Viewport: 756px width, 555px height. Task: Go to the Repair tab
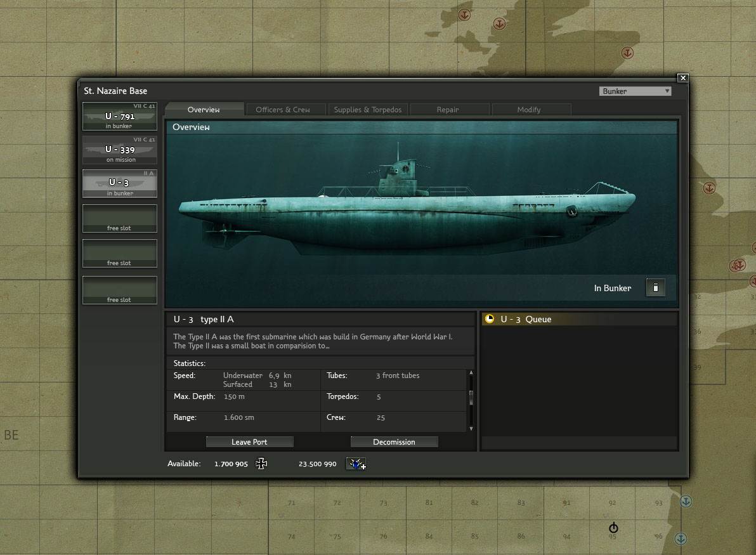pos(448,110)
